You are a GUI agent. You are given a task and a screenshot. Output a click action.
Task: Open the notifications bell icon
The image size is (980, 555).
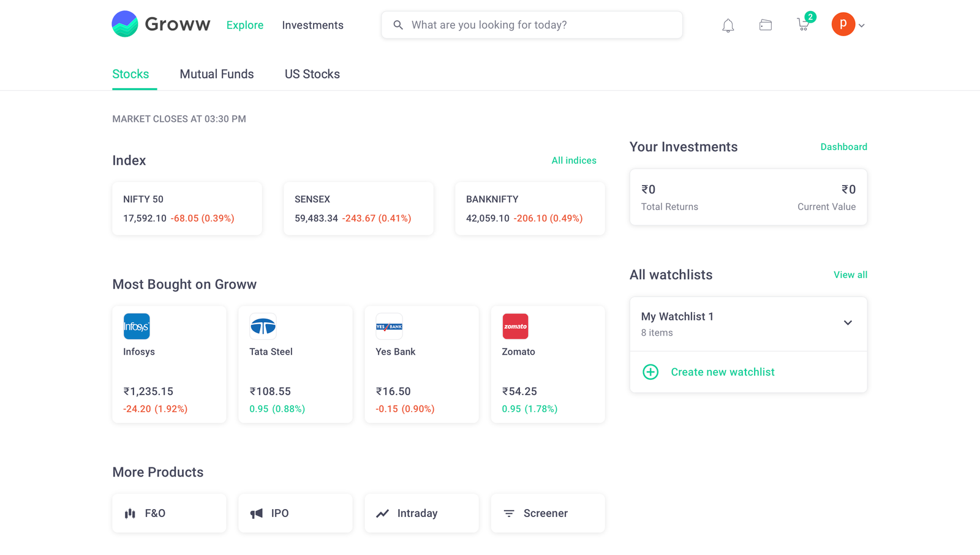tap(728, 25)
